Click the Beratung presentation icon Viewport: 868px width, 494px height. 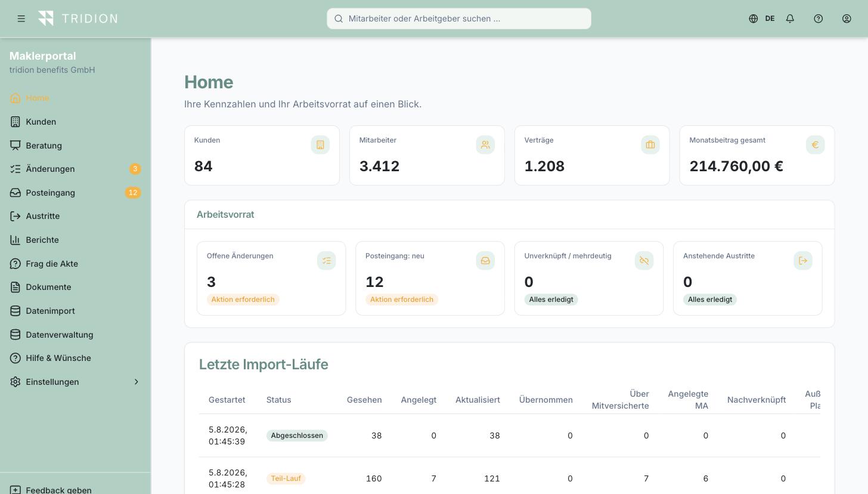15,146
